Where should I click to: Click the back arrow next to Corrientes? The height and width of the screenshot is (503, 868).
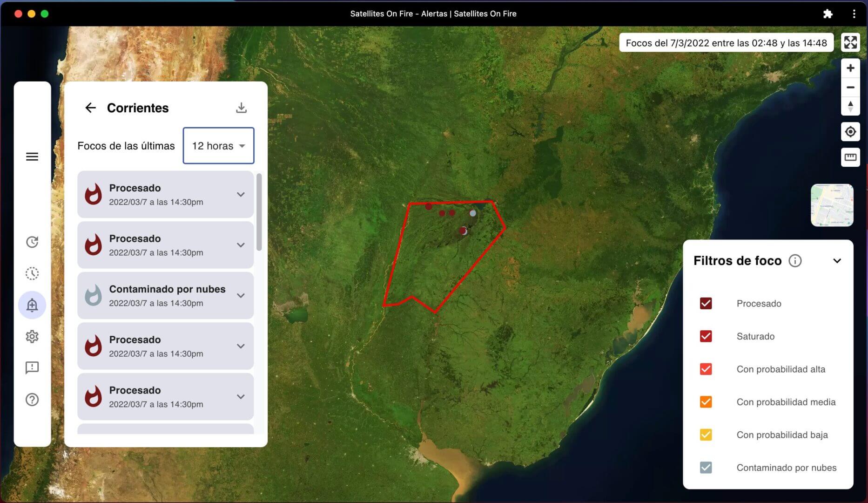point(91,108)
